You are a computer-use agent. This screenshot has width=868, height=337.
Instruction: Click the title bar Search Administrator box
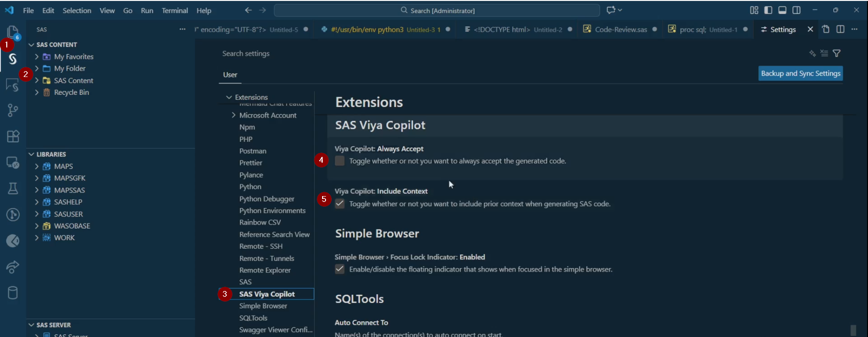(437, 10)
